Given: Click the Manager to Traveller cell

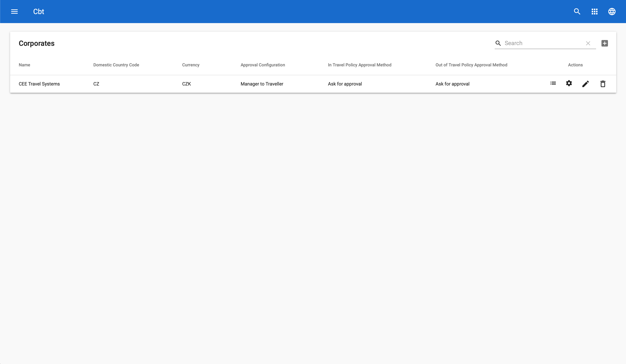Looking at the screenshot, I should [262, 84].
